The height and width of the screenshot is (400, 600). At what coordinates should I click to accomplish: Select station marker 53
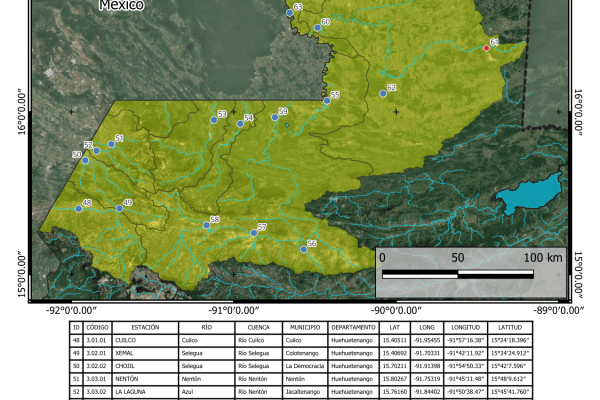point(213,119)
